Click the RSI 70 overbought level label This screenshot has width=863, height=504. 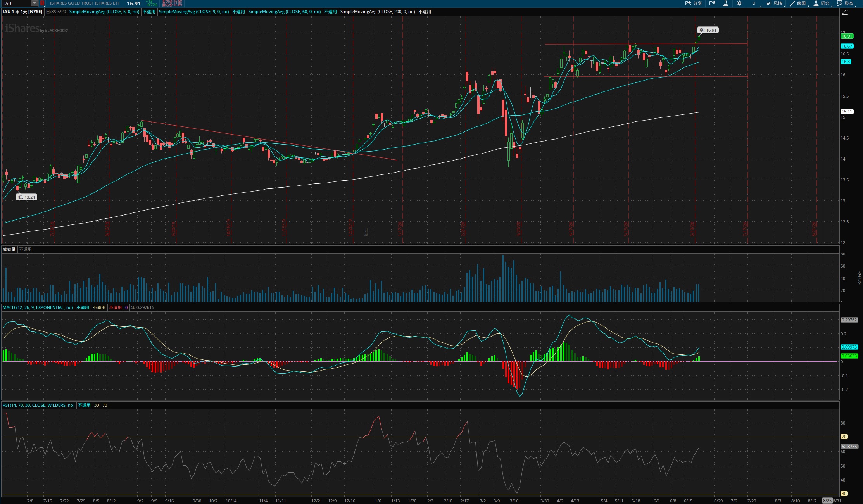coord(105,405)
